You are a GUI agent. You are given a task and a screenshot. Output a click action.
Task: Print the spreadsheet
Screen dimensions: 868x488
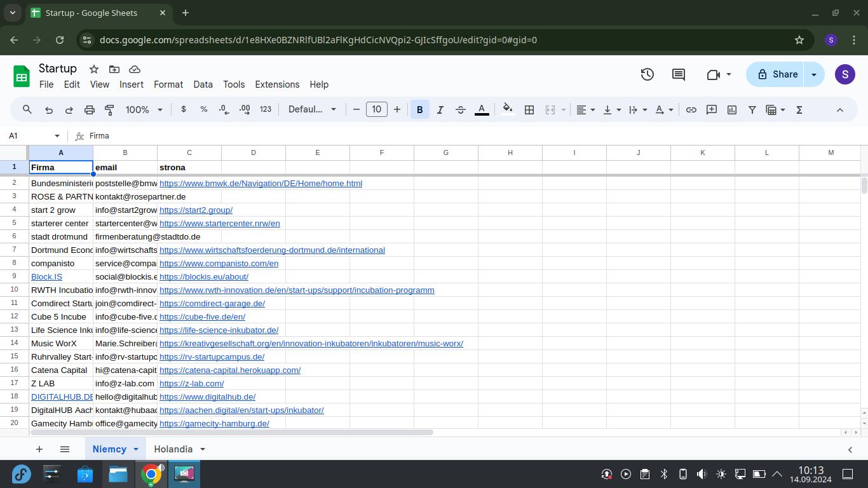tap(90, 109)
